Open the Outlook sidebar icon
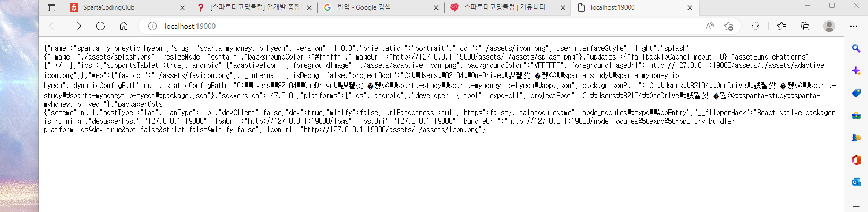Viewport: 868px width, 212px height. click(856, 182)
